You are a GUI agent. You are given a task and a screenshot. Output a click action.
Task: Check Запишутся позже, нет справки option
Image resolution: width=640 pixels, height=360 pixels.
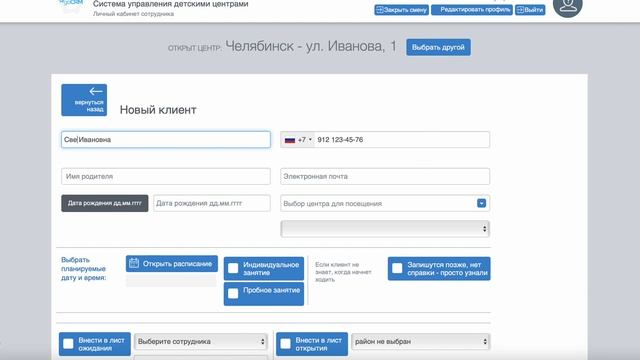coord(397,268)
